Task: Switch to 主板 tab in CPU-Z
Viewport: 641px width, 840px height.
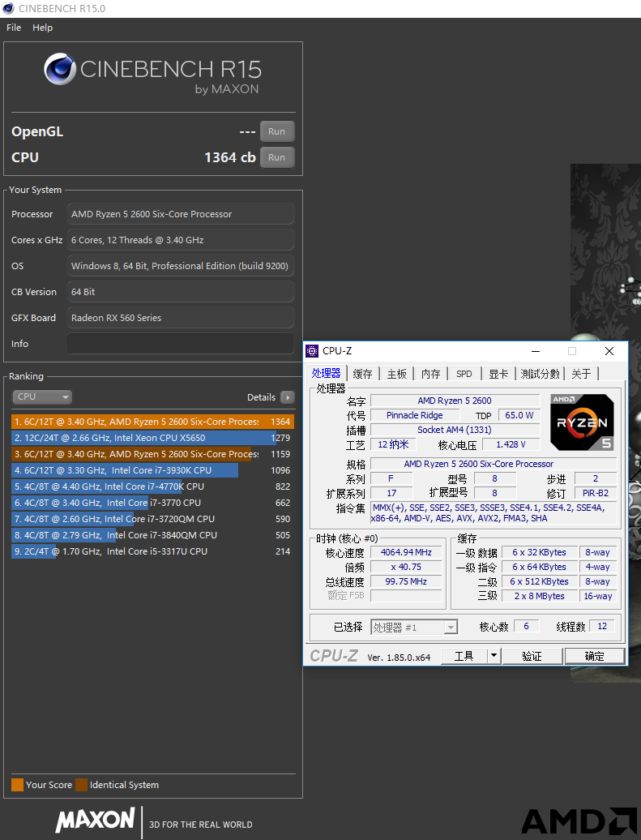Action: click(397, 374)
